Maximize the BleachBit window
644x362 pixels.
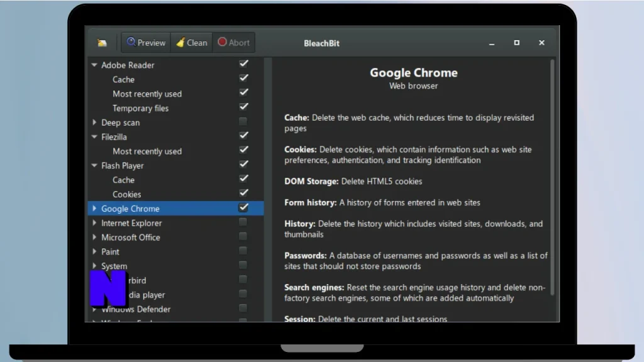(517, 43)
